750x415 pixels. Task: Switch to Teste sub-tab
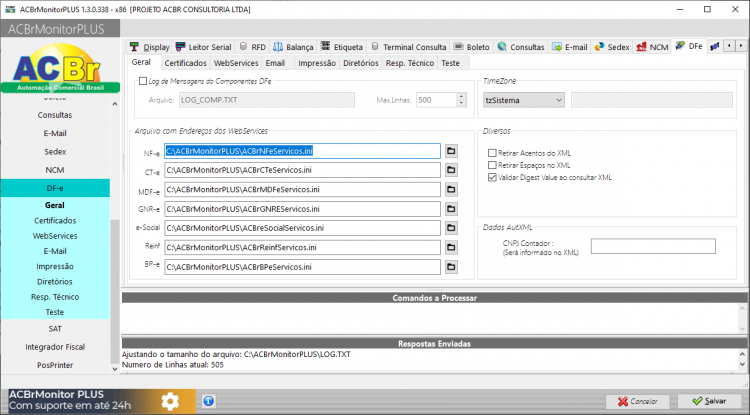[451, 63]
